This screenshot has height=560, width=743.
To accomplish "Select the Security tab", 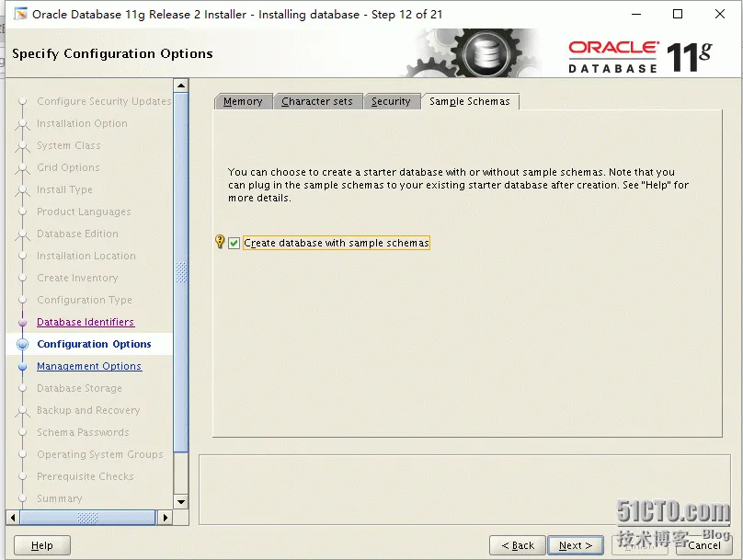I will pyautogui.click(x=391, y=101).
